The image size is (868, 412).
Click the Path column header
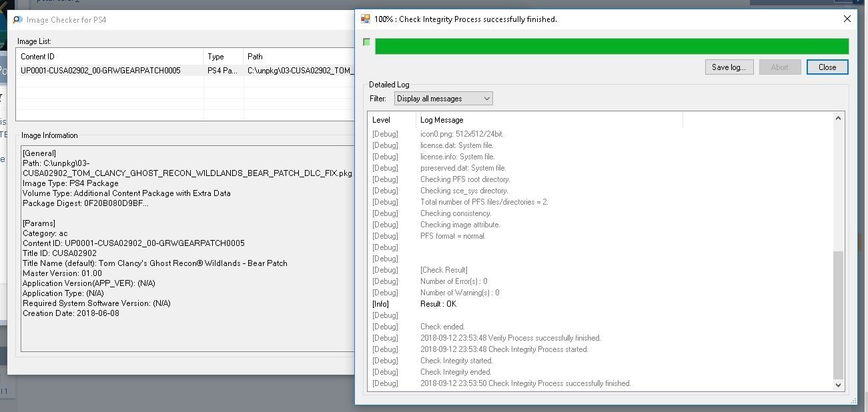click(299, 57)
